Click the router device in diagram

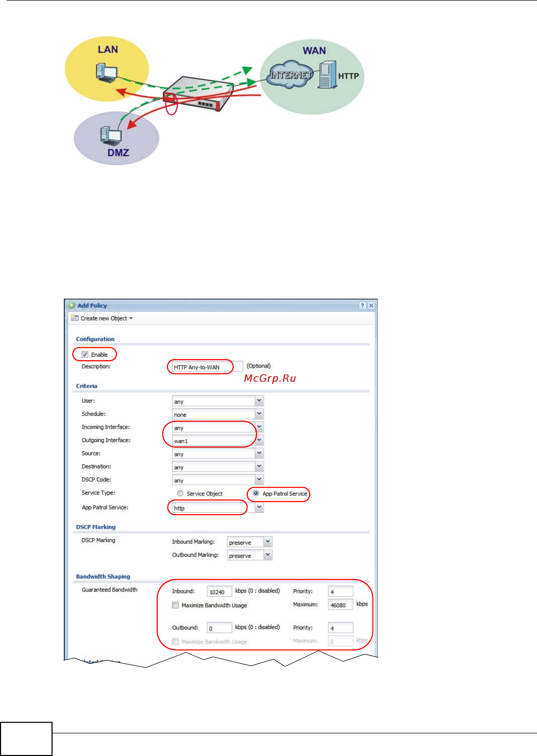(x=198, y=94)
